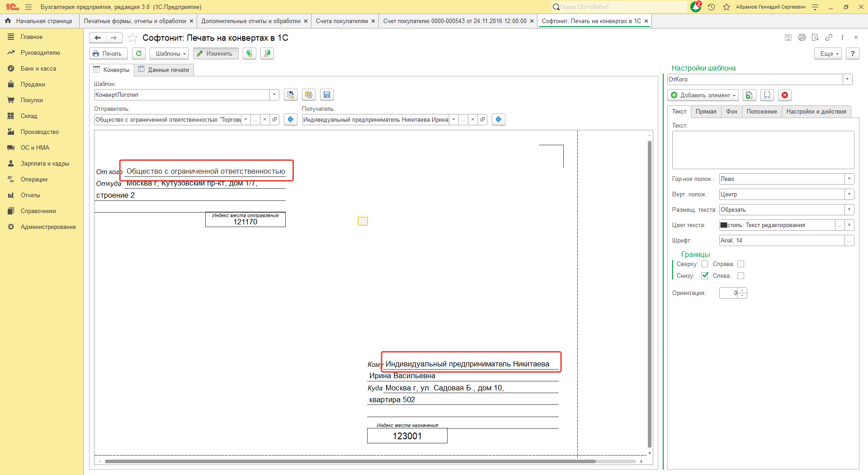This screenshot has width=868, height=475.
Task: Click the refresh icon next to Печать
Action: 139,53
